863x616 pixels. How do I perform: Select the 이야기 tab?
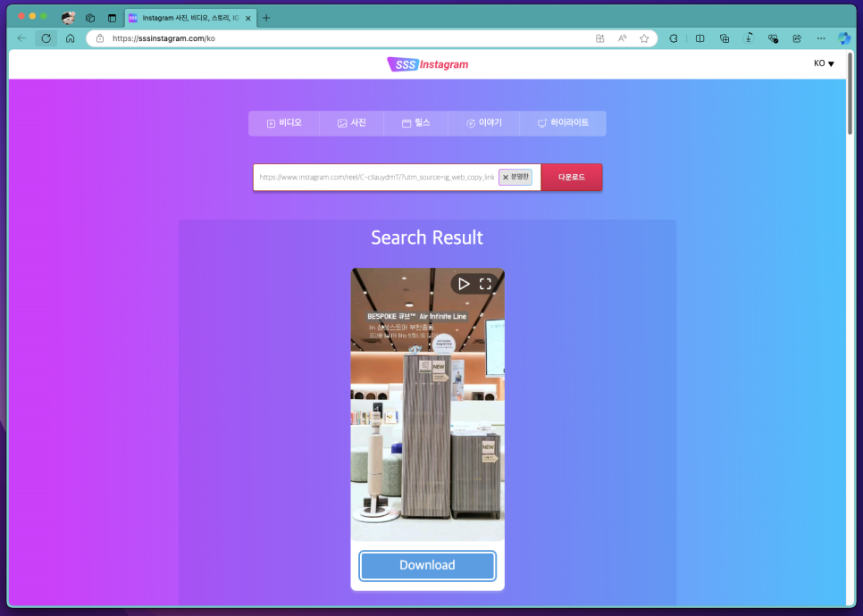pyautogui.click(x=484, y=123)
